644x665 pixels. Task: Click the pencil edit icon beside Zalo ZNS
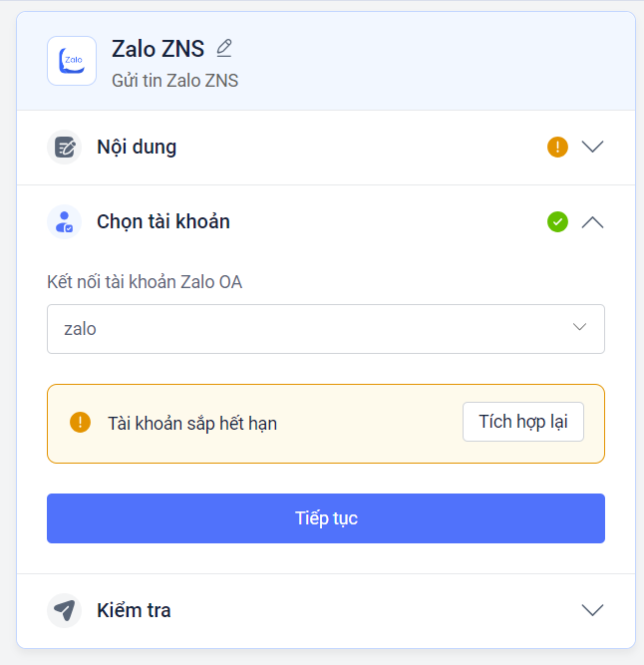click(x=224, y=48)
